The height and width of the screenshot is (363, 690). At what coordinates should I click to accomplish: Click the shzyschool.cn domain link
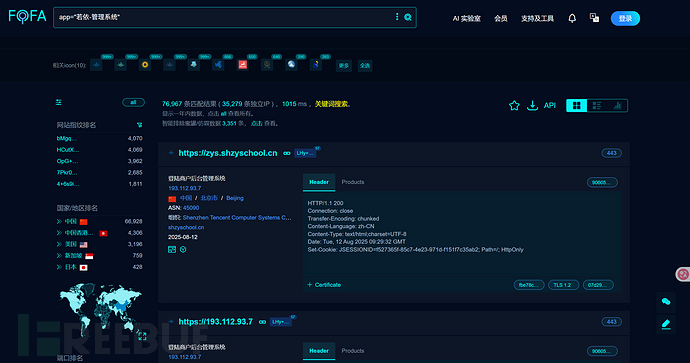point(186,227)
